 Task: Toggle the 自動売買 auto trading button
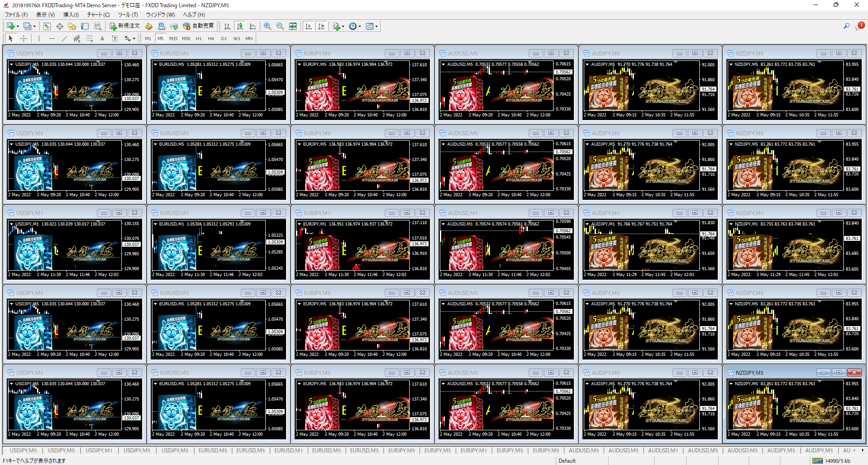coord(198,26)
